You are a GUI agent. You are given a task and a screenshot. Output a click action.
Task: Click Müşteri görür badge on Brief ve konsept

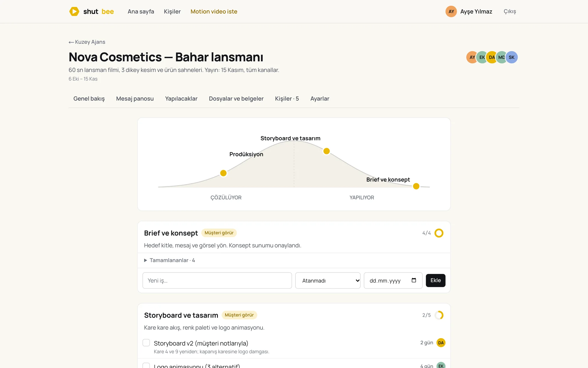coord(219,233)
